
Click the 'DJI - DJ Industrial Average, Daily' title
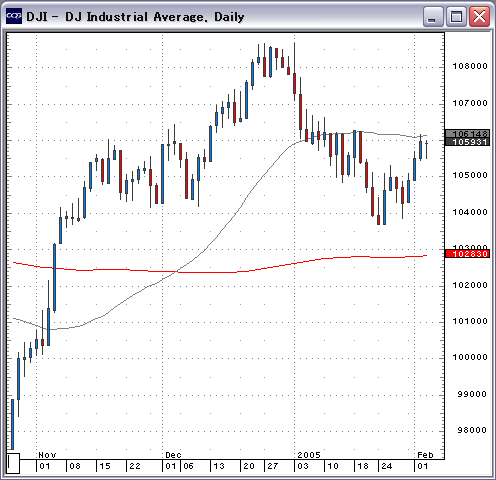pyautogui.click(x=135, y=17)
